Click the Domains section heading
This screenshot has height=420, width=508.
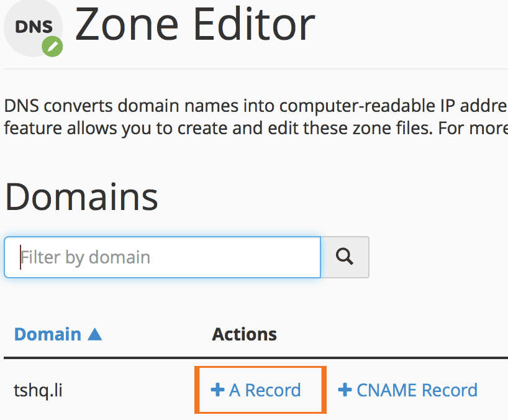tap(81, 197)
